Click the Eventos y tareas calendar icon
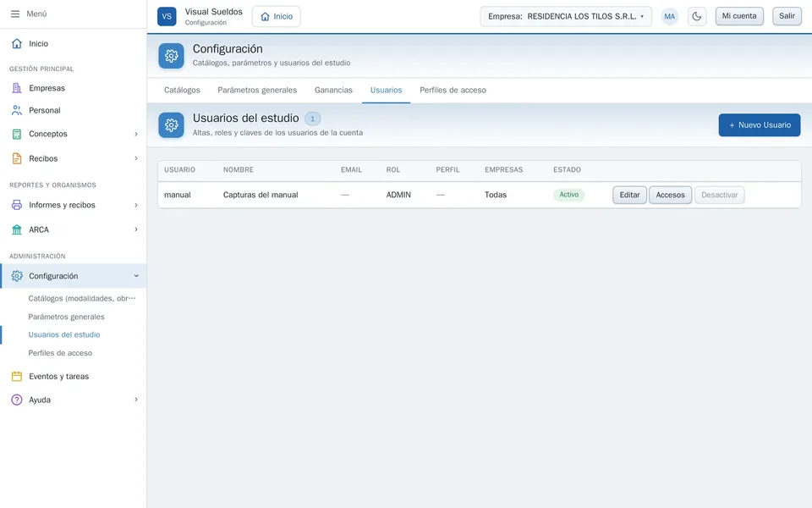The height and width of the screenshot is (508, 812). 17,376
